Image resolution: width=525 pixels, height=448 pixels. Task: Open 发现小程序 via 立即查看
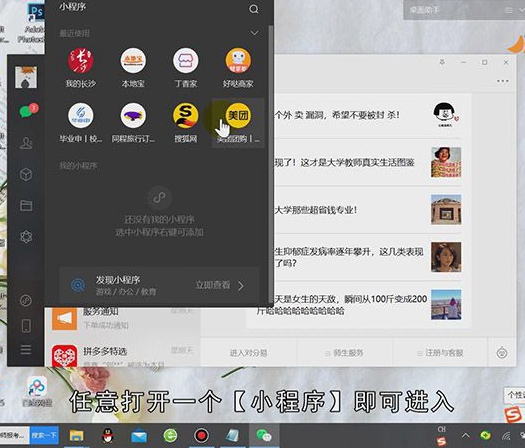[x=220, y=285]
